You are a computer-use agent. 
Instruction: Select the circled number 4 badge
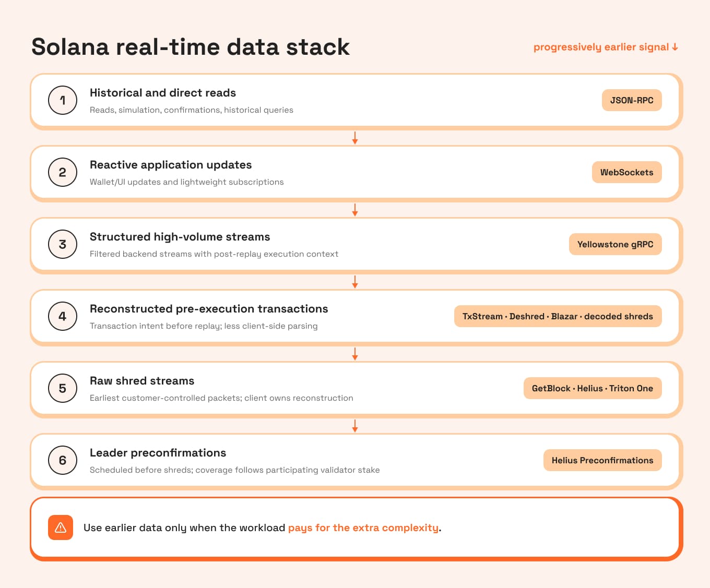(63, 316)
